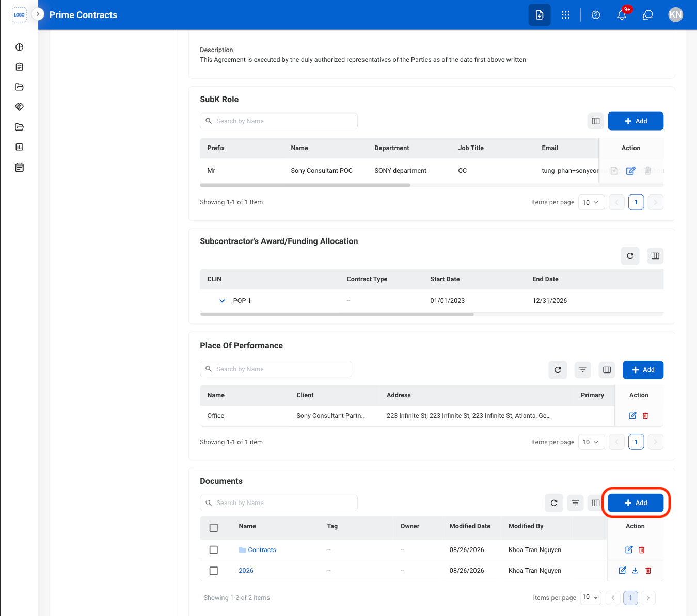The image size is (697, 616).
Task: Open column settings for Award/Funding Allocation
Action: (x=655, y=256)
